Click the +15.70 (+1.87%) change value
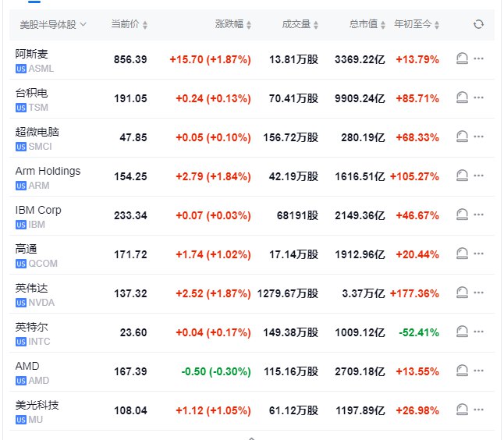This screenshot has width=504, height=440. coord(210,59)
